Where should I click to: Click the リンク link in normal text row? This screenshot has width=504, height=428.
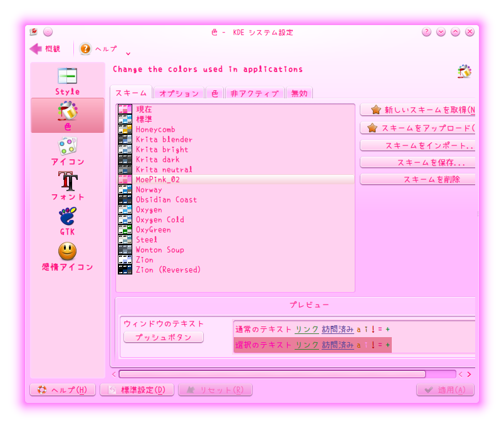(307, 330)
